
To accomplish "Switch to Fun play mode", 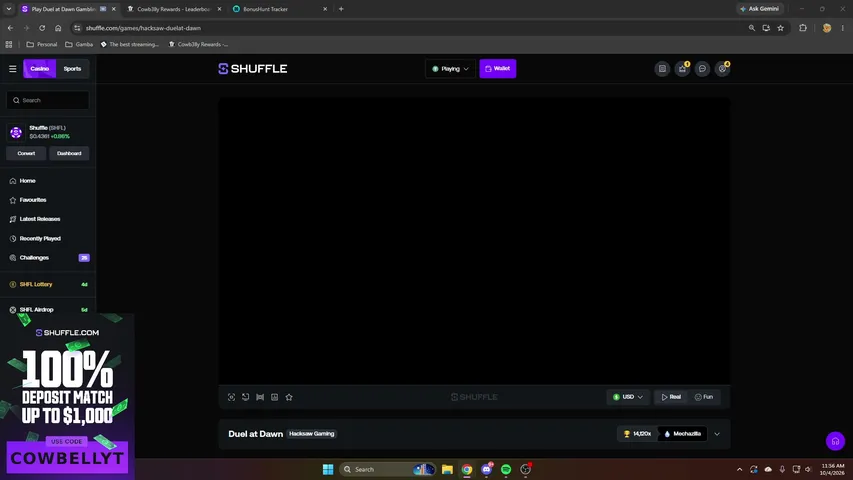I will pos(704,397).
